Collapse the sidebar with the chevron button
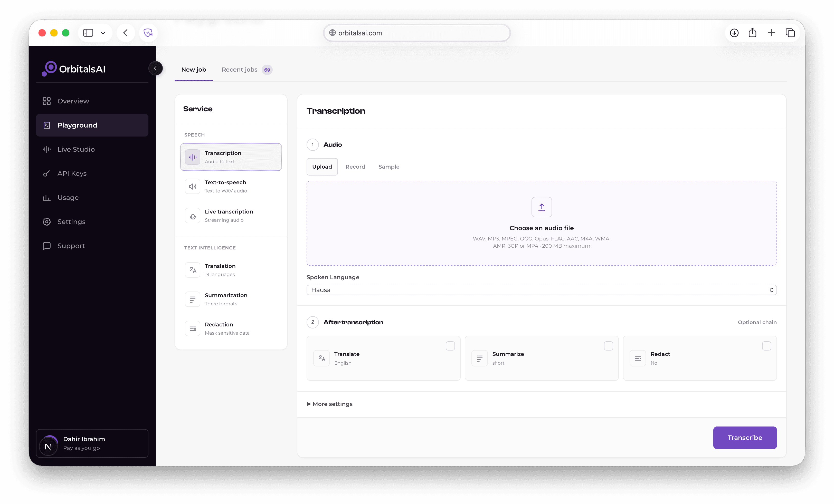The image size is (834, 504). 155,68
